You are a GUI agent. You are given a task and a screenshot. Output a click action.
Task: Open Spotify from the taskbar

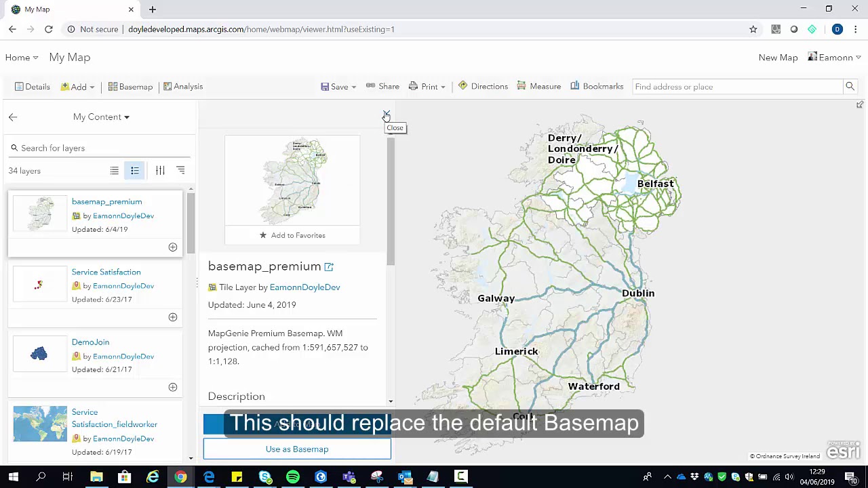293,477
